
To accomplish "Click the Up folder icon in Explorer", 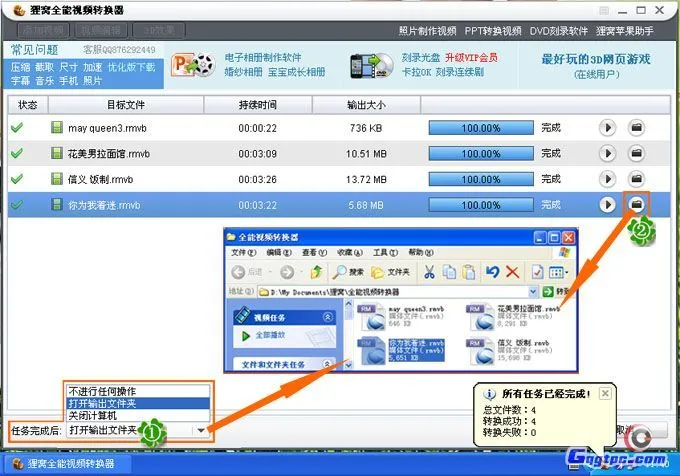I will (x=317, y=272).
